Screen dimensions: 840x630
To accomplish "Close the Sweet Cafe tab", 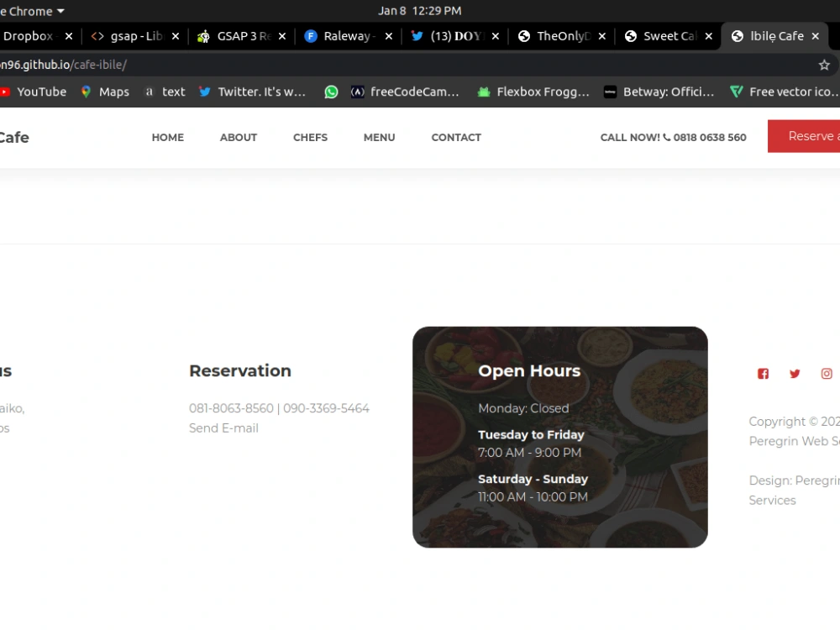I will pyautogui.click(x=708, y=36).
